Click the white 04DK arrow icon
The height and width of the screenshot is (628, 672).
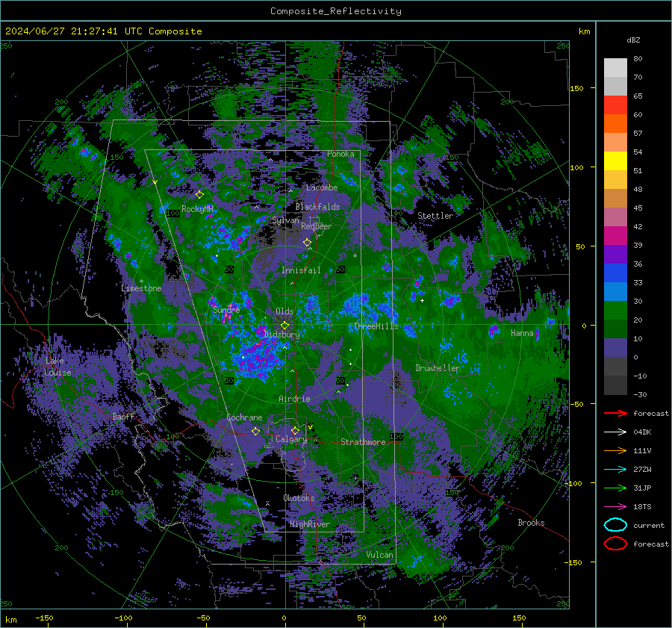615,432
